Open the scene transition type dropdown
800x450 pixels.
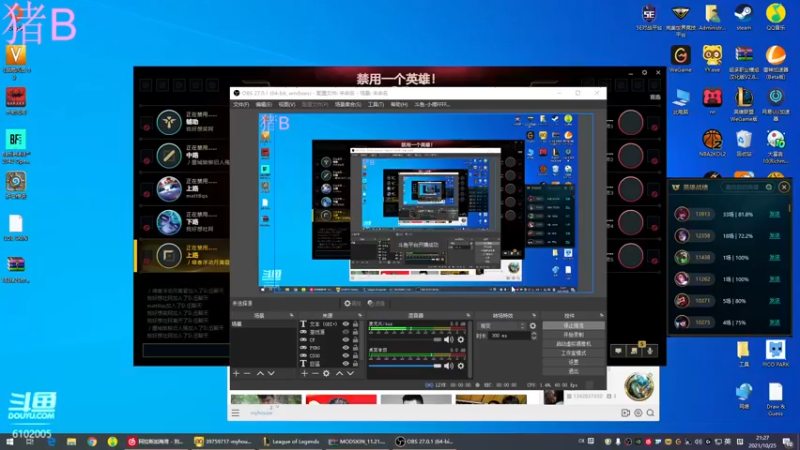[x=501, y=326]
